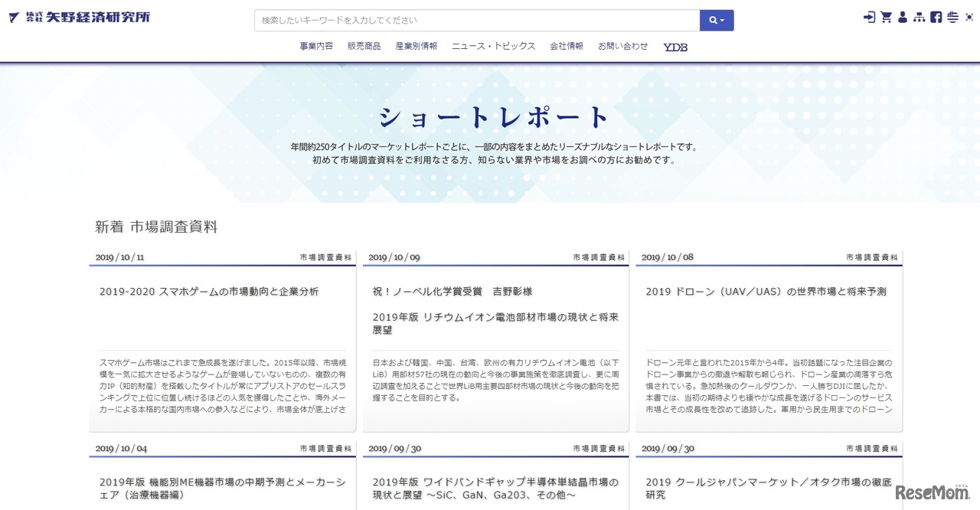Open the ニュース・トピックス menu
The height and width of the screenshot is (510, 980).
point(492,45)
